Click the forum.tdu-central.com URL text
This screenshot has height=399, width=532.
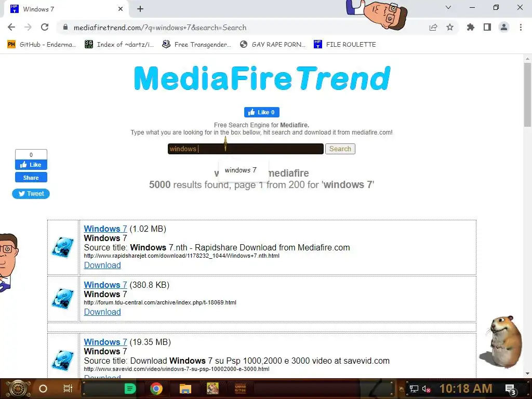pos(160,303)
